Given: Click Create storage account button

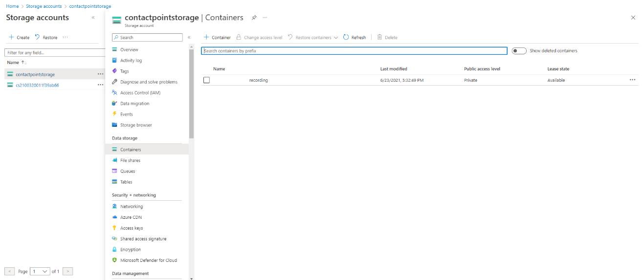Looking at the screenshot, I should tap(19, 38).
